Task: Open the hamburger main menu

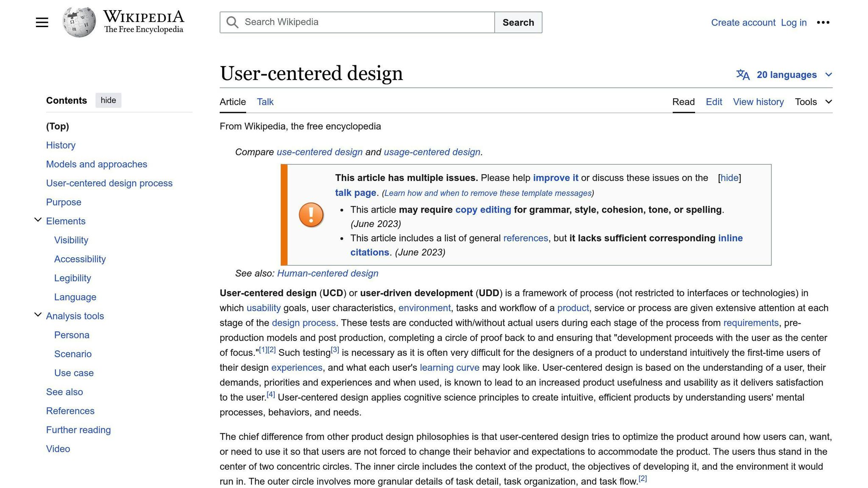Action: click(x=42, y=22)
